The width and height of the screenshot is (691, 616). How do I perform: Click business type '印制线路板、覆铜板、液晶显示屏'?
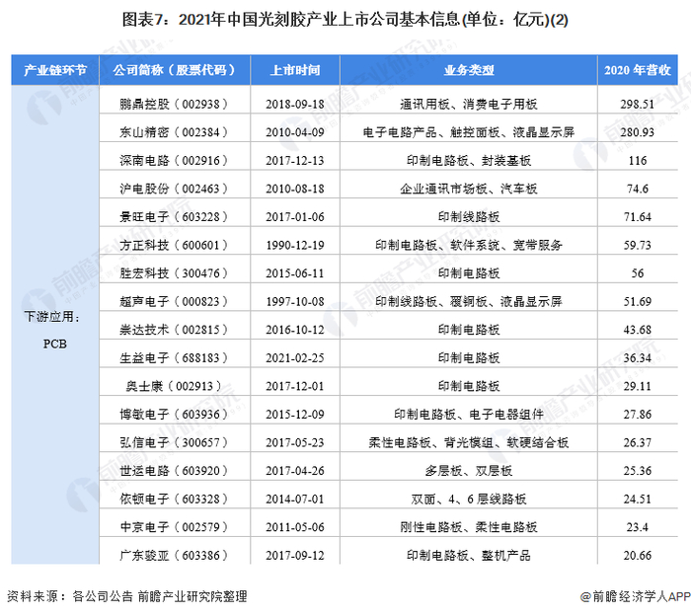click(469, 301)
